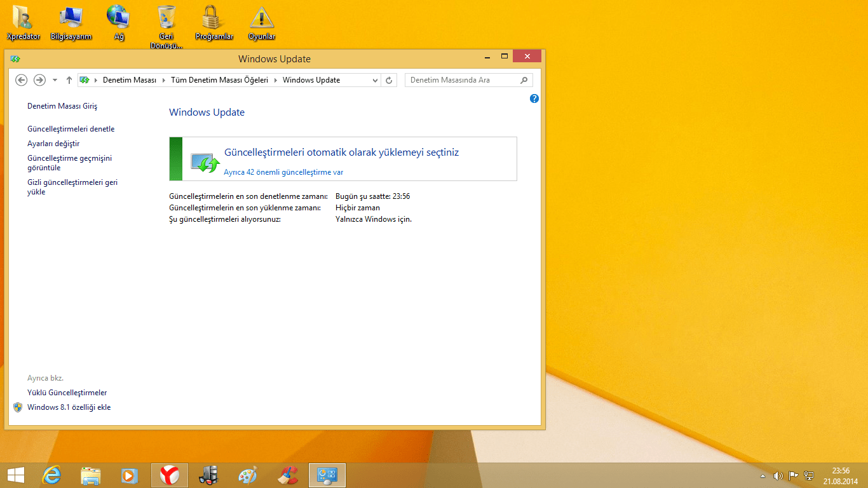Open the media player taskbar icon
The width and height of the screenshot is (868, 488).
pyautogui.click(x=130, y=475)
